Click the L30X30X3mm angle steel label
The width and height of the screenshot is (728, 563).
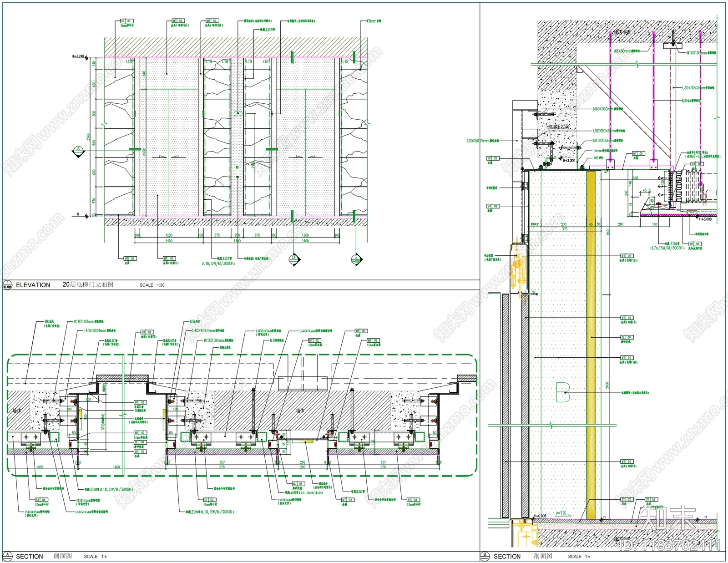[x=698, y=88]
